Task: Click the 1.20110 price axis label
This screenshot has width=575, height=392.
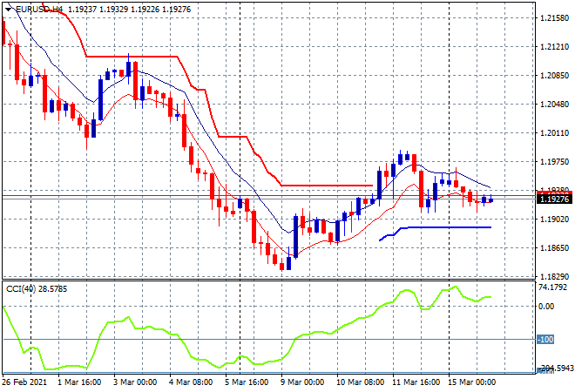Action: point(554,133)
